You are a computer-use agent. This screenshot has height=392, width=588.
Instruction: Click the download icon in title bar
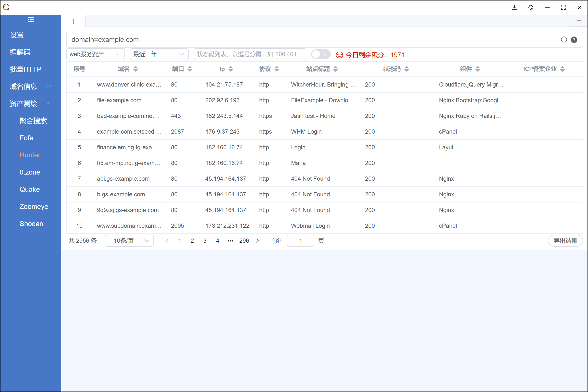(x=514, y=8)
